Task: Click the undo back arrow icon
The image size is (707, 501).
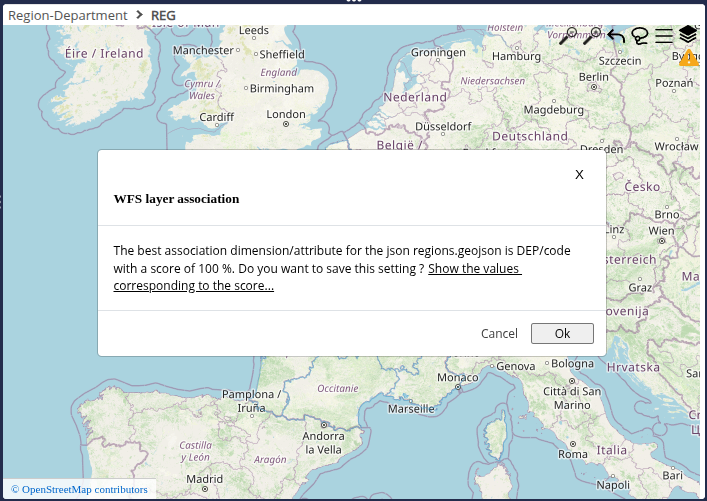Action: (616, 37)
